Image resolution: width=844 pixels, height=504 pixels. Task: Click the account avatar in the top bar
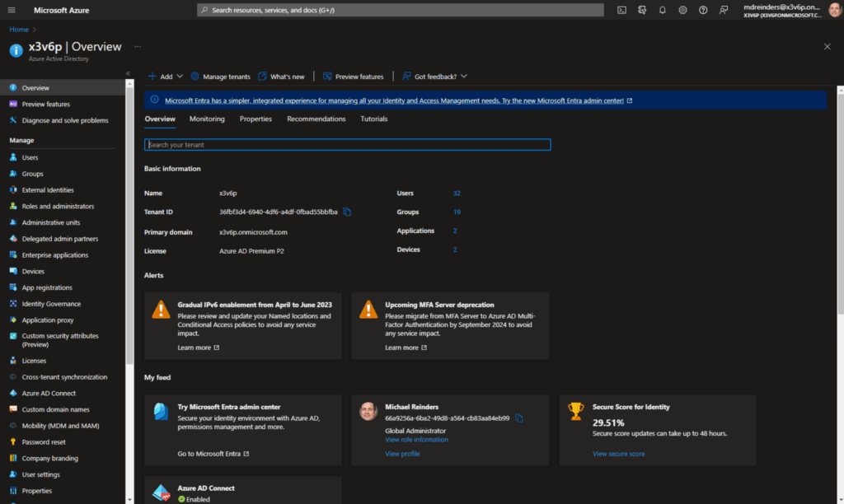[835, 10]
